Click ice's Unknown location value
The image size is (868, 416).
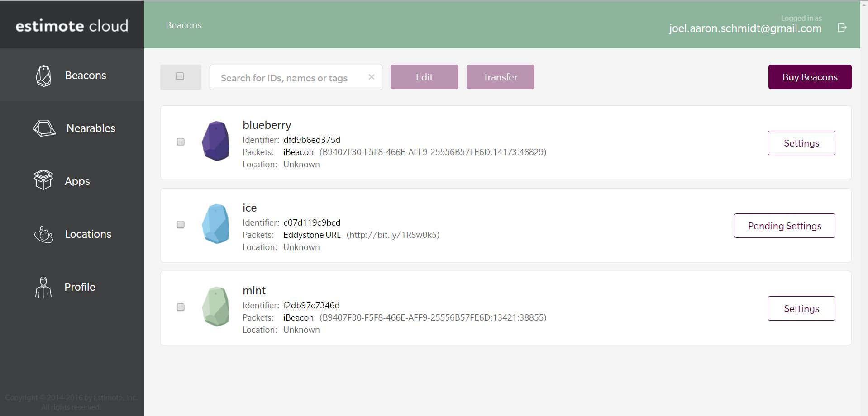coord(301,247)
